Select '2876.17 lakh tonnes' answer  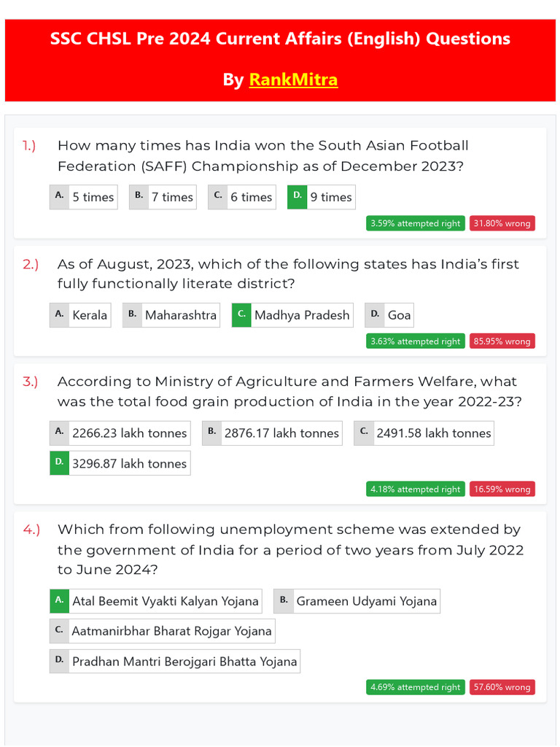272,433
